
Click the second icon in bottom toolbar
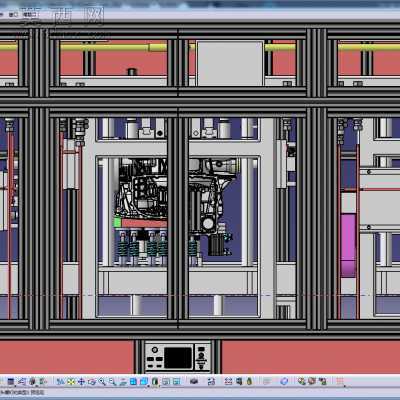22,381
